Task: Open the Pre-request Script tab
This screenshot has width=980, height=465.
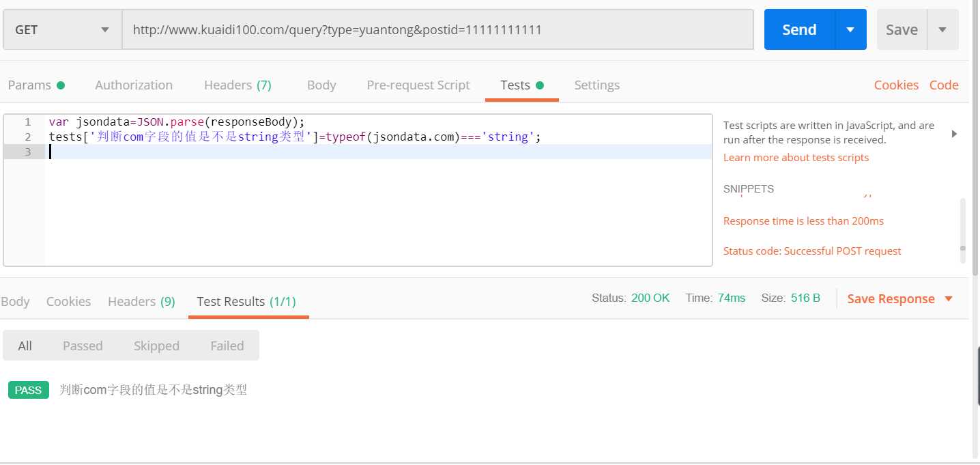Action: click(418, 85)
